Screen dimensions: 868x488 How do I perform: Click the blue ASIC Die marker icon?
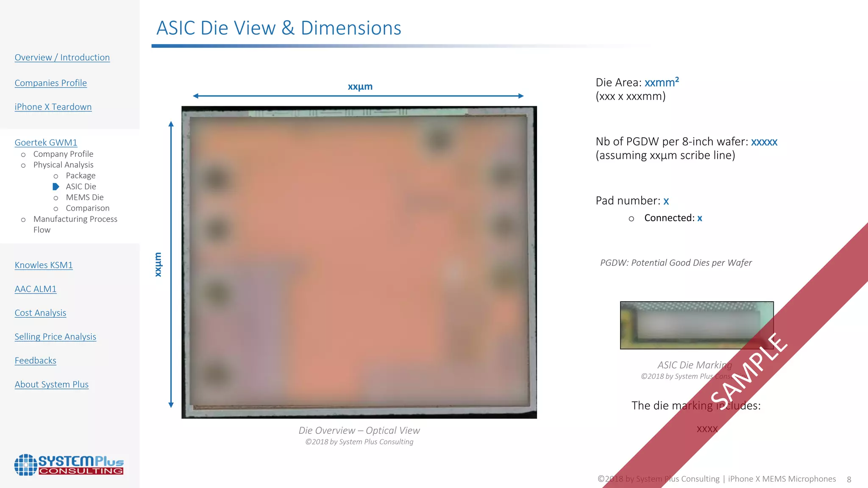pos(56,187)
